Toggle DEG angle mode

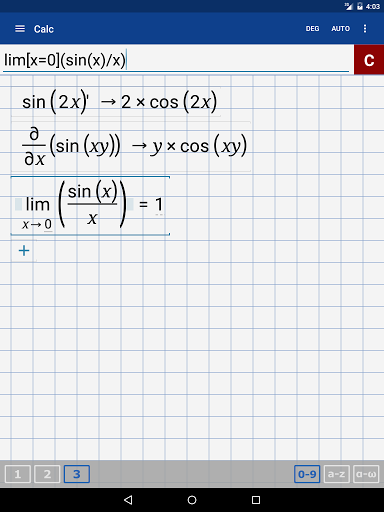pyautogui.click(x=312, y=29)
